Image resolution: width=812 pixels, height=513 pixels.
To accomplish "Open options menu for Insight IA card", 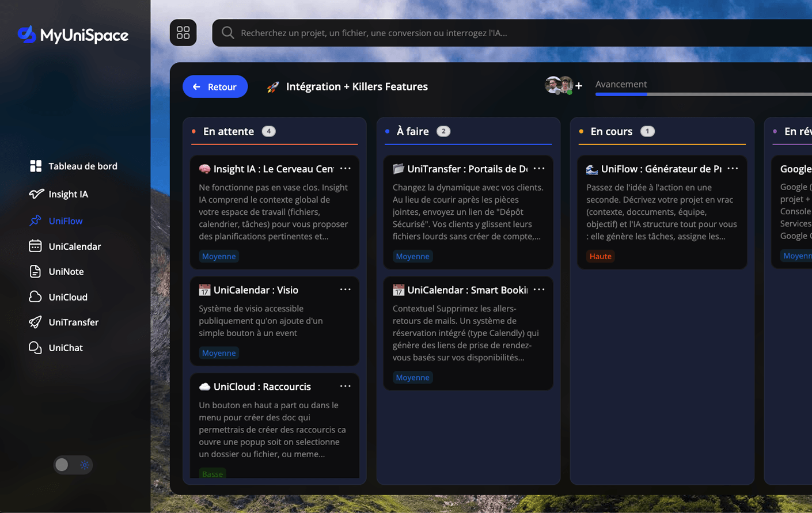I will 346,168.
